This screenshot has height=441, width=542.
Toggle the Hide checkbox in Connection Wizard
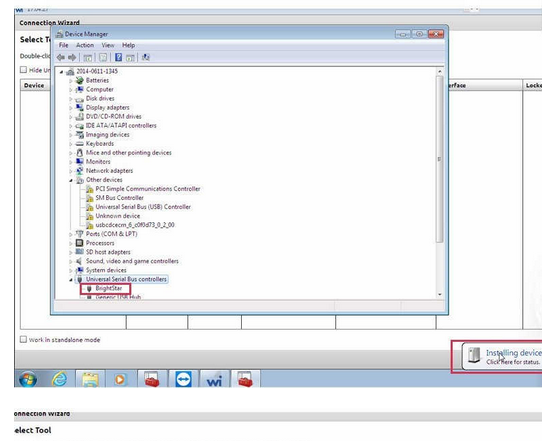click(x=23, y=70)
